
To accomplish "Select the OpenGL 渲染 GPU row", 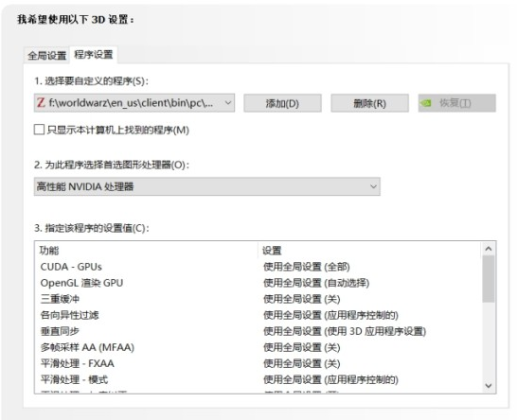I will coord(258,283).
